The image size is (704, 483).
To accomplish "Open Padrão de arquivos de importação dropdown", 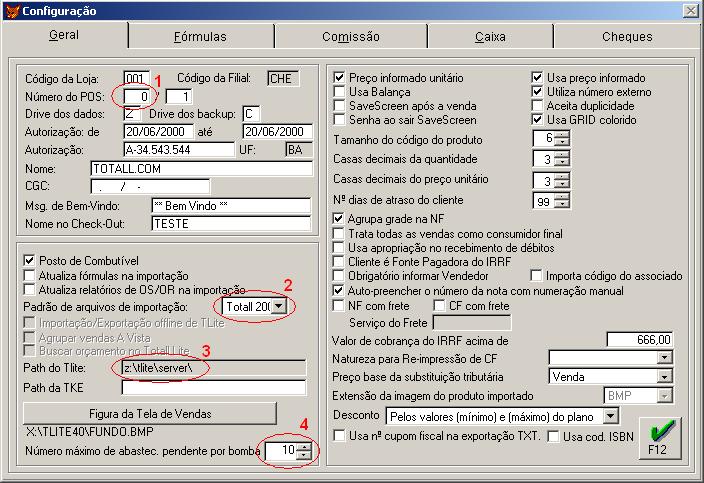I will 279,306.
